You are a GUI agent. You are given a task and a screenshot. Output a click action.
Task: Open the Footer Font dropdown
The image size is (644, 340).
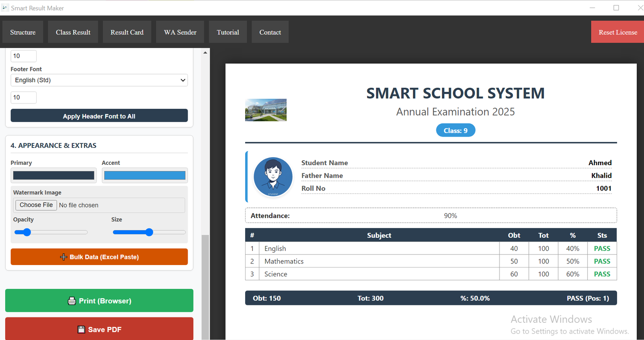[99, 80]
